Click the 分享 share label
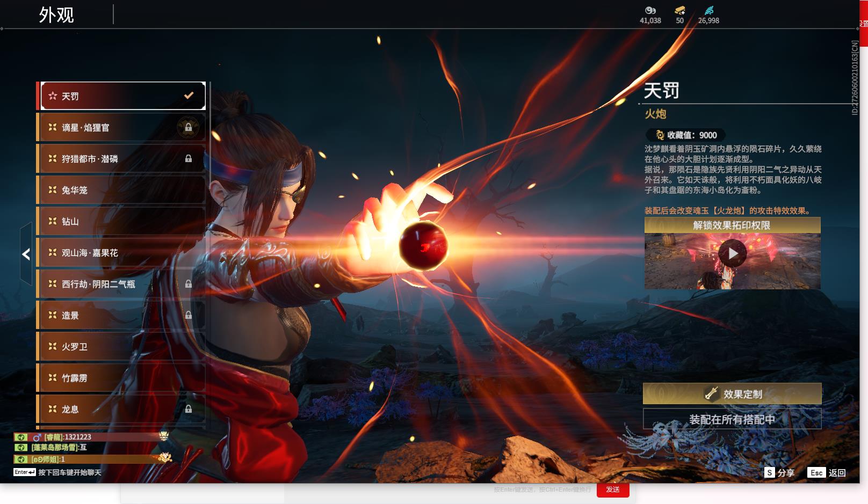 [x=786, y=473]
